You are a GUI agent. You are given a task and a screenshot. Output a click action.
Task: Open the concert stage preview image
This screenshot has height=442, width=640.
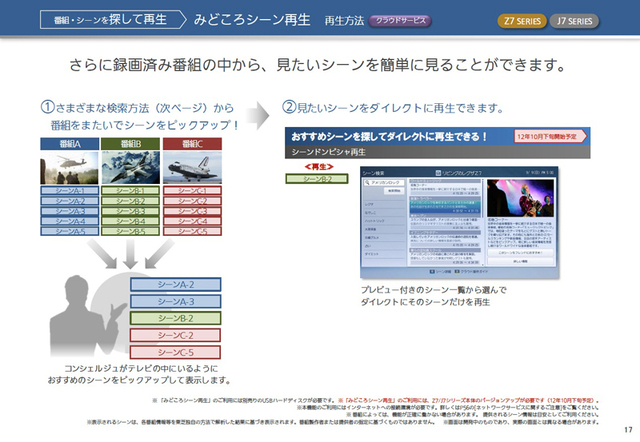pyautogui.click(x=520, y=198)
